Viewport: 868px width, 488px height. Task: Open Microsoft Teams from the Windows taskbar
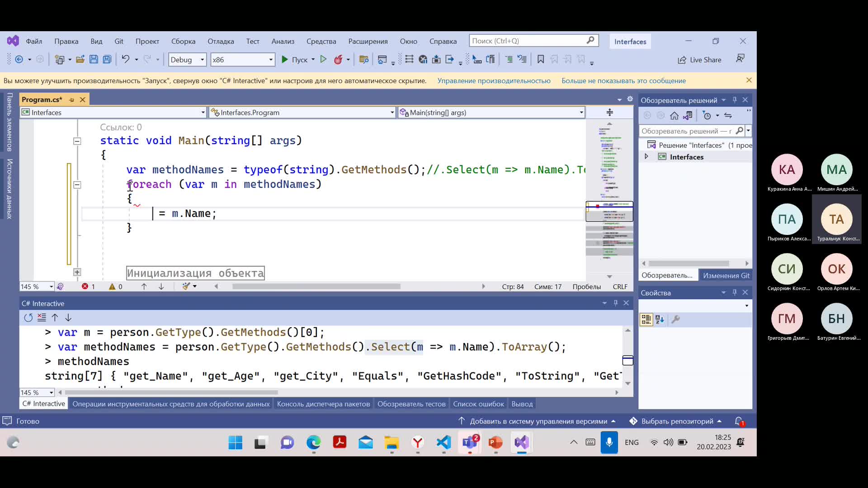[x=470, y=442]
